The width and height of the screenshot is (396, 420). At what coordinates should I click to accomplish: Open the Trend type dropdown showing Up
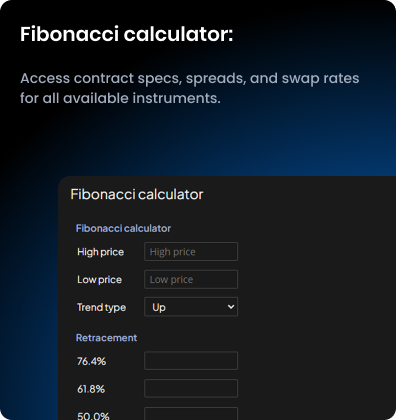(191, 307)
